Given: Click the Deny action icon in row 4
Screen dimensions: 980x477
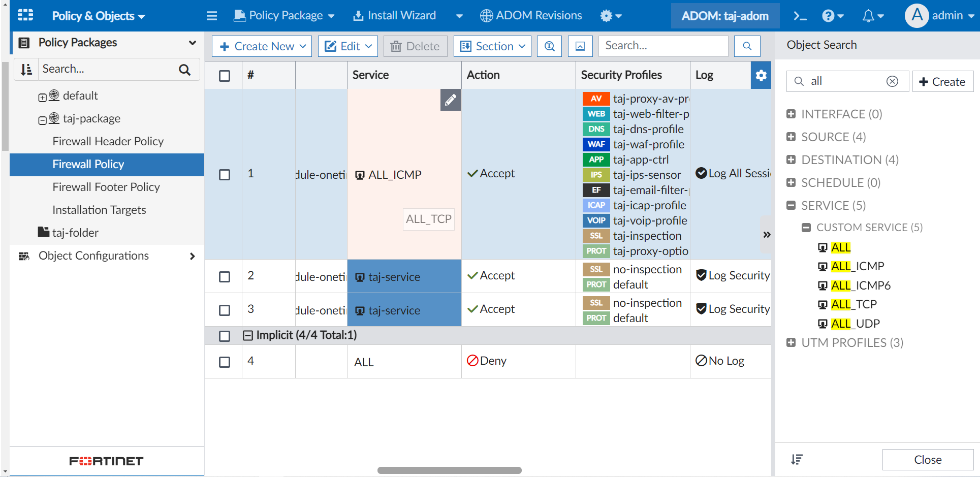Looking at the screenshot, I should point(472,361).
